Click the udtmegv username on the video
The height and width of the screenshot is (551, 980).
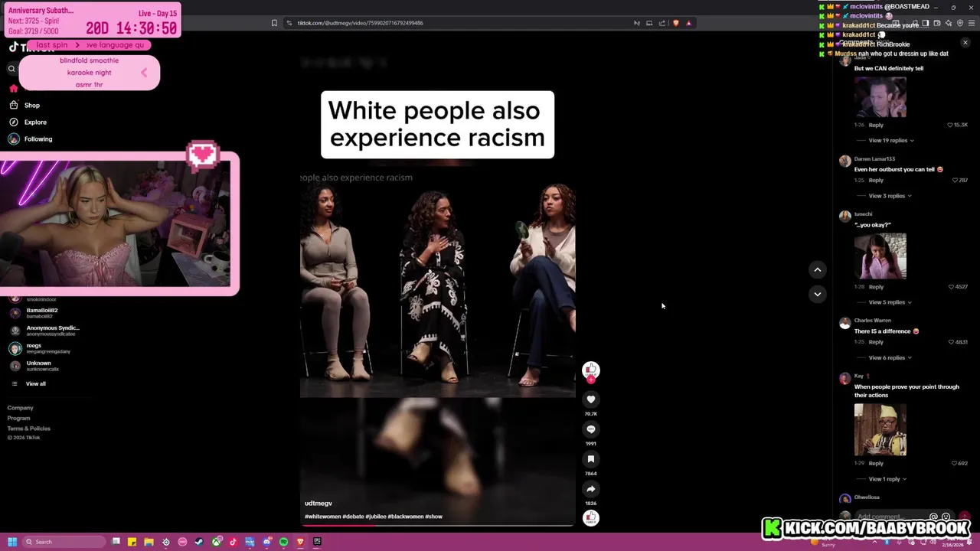click(318, 503)
